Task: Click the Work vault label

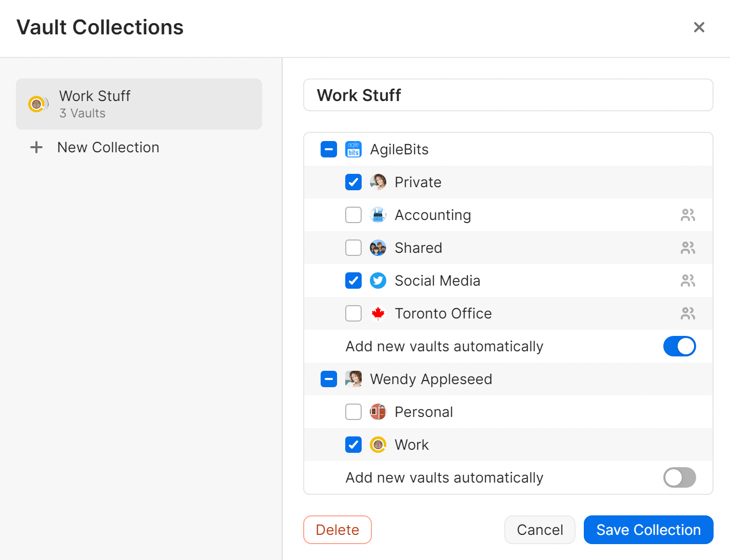Action: [411, 445]
